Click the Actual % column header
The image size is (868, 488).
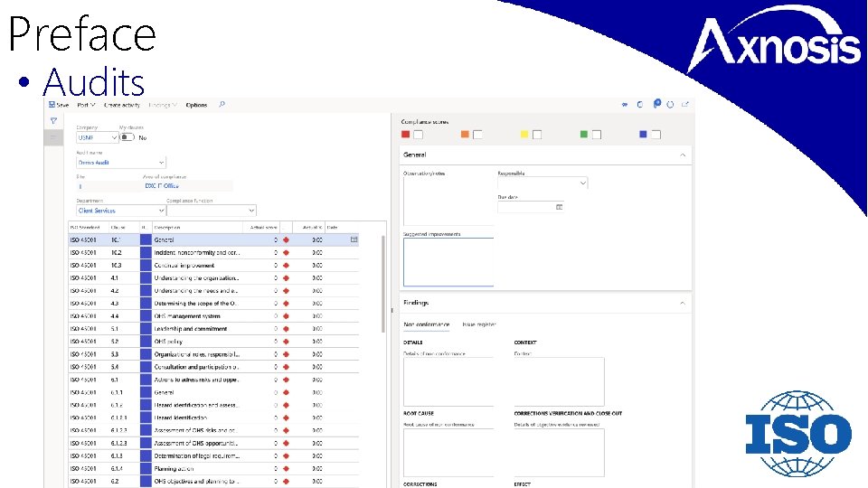(312, 228)
